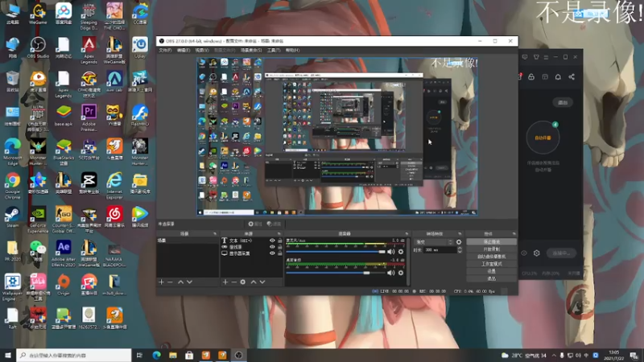Remove the selected scene with minus button
The height and width of the screenshot is (362, 644).
[x=170, y=282]
